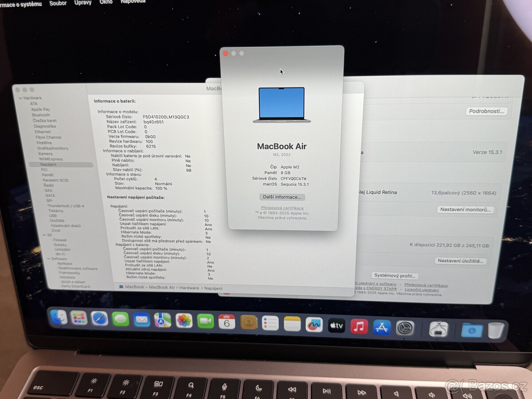
Task: Select Tiskárny in the sidebar
Action: [56, 211]
